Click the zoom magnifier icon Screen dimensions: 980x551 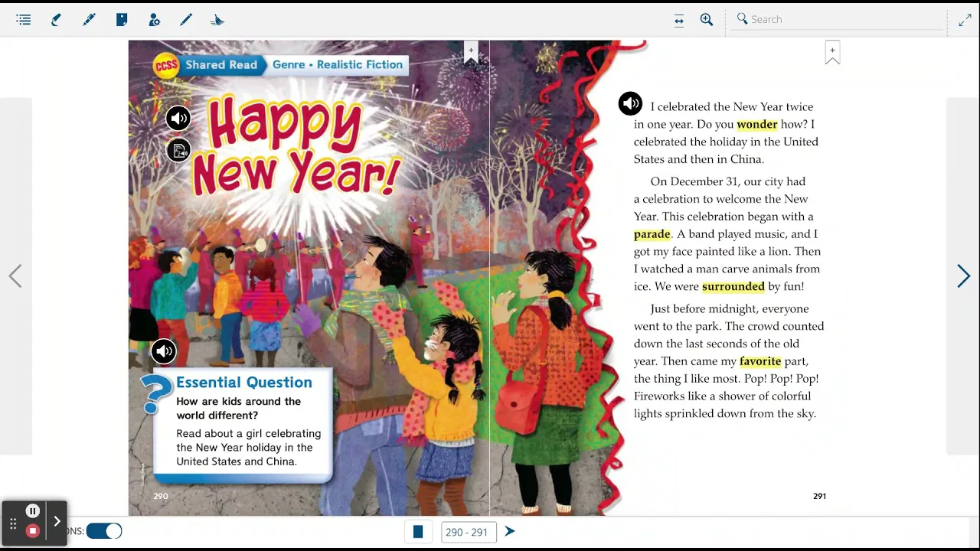point(706,19)
